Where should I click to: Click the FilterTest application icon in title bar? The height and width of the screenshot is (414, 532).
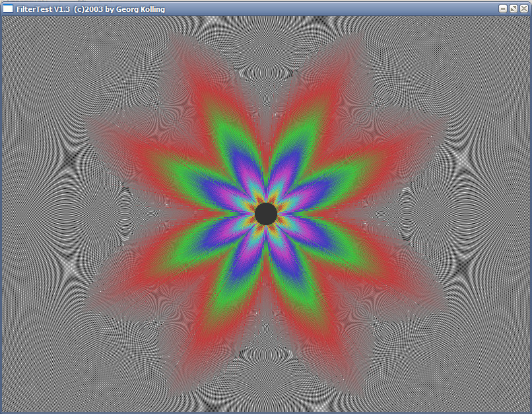(x=9, y=9)
